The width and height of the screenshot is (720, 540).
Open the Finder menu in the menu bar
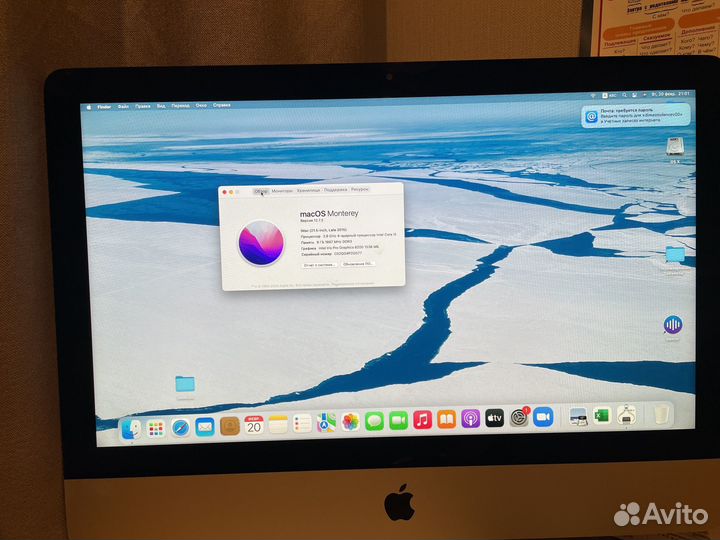(x=104, y=107)
